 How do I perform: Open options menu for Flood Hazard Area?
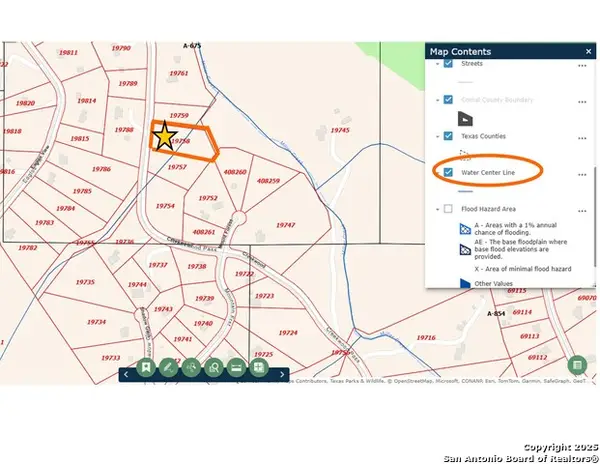pos(581,210)
